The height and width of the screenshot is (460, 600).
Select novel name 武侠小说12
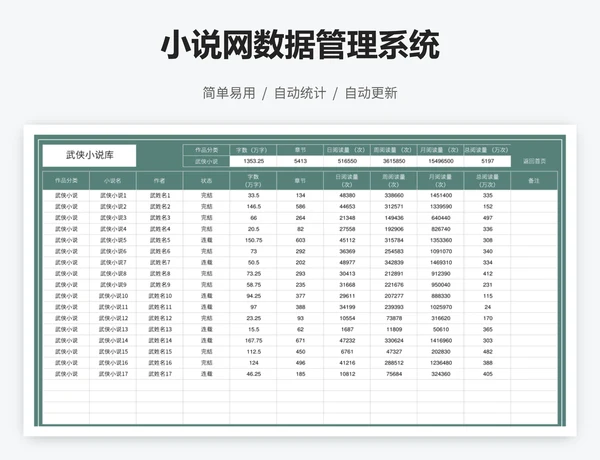tap(113, 318)
